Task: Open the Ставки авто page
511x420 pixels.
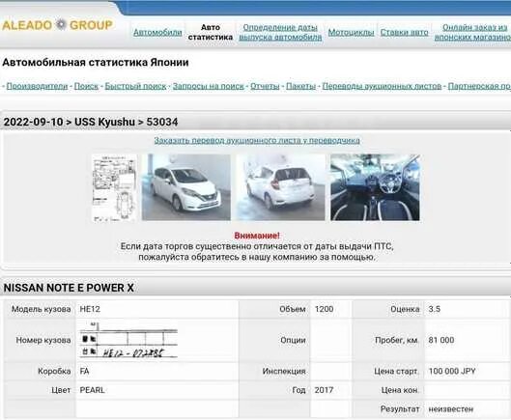Action: [405, 32]
